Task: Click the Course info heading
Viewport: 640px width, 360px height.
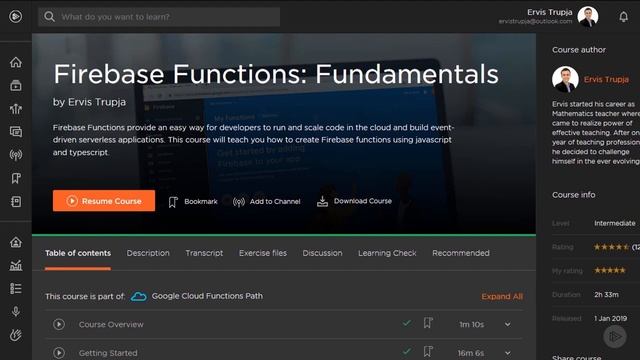Action: [573, 195]
